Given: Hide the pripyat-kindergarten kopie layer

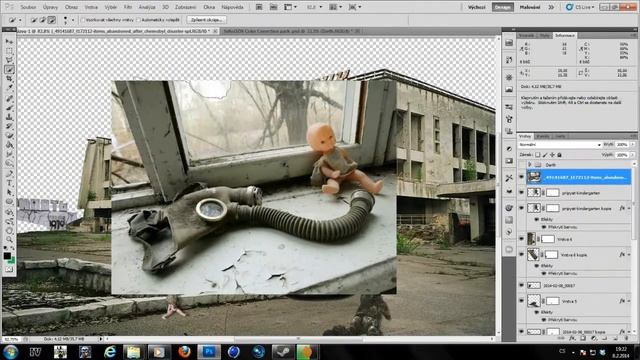Looking at the screenshot, I should 522,208.
